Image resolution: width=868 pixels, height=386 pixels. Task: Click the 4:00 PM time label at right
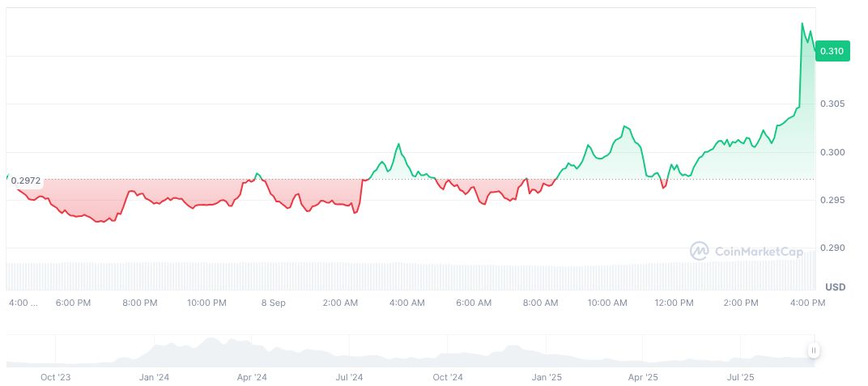807,303
